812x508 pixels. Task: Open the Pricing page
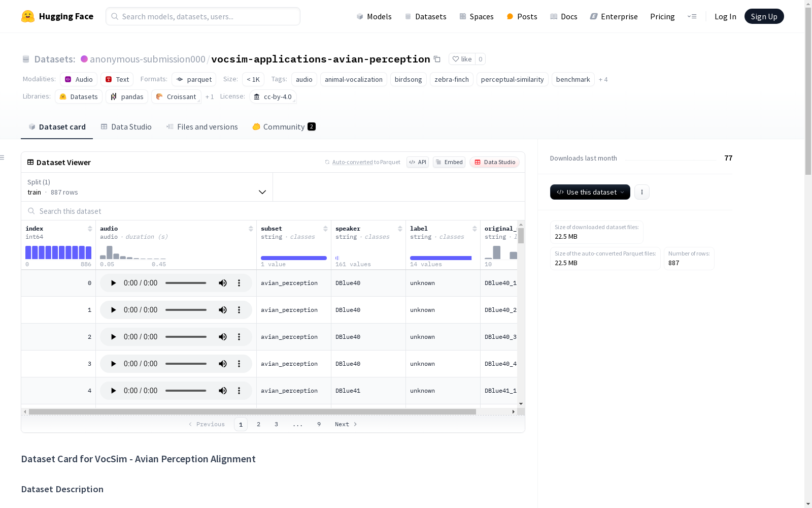pos(662,16)
